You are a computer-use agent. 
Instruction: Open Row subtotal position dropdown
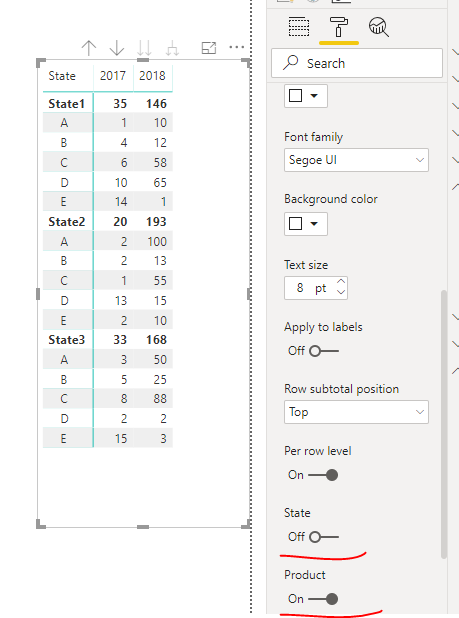pos(356,412)
